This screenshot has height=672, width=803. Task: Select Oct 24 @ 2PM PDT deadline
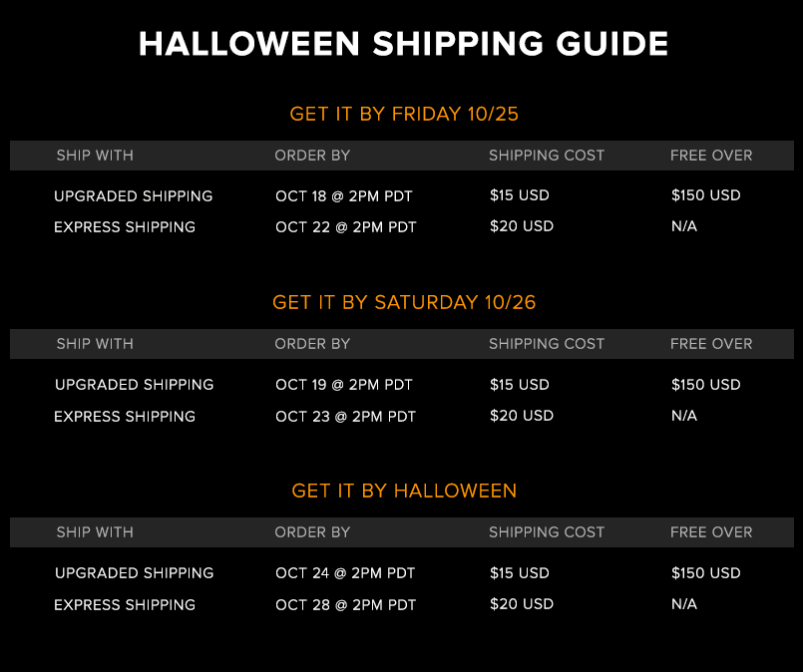click(x=345, y=572)
